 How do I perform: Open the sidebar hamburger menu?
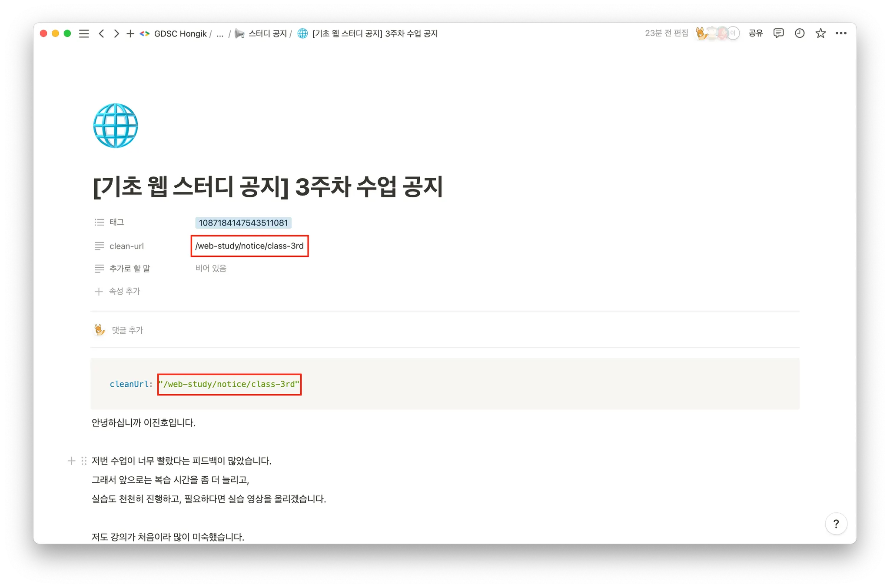84,33
